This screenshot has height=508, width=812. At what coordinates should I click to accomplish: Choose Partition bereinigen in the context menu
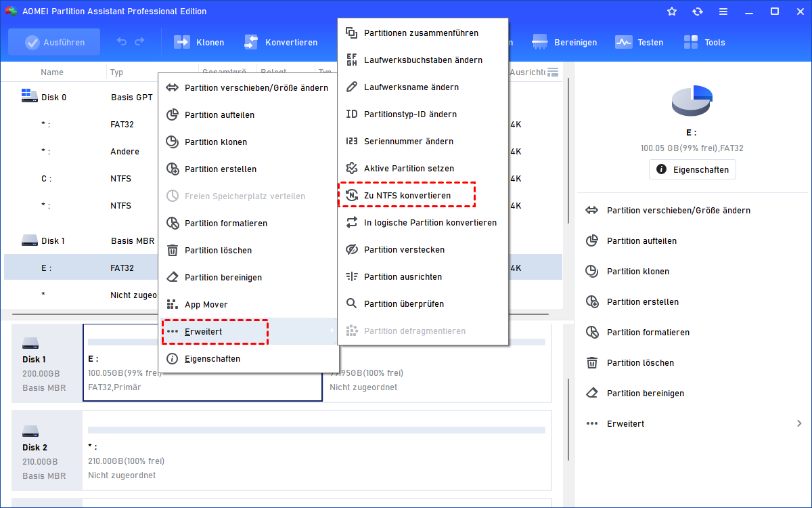[x=248, y=277]
